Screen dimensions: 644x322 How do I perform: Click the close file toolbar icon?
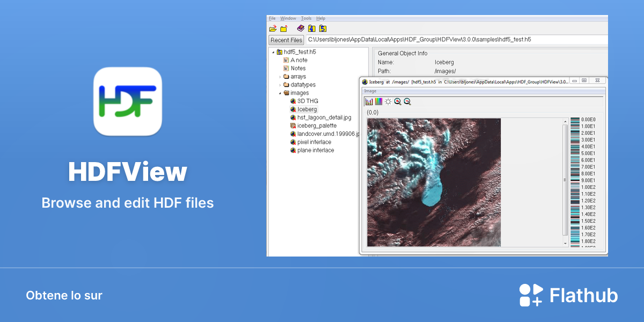pos(283,28)
